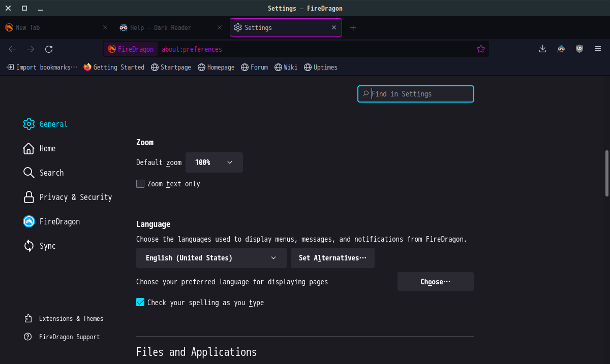Close the Settings tab
This screenshot has width=610, height=364.
pos(334,28)
